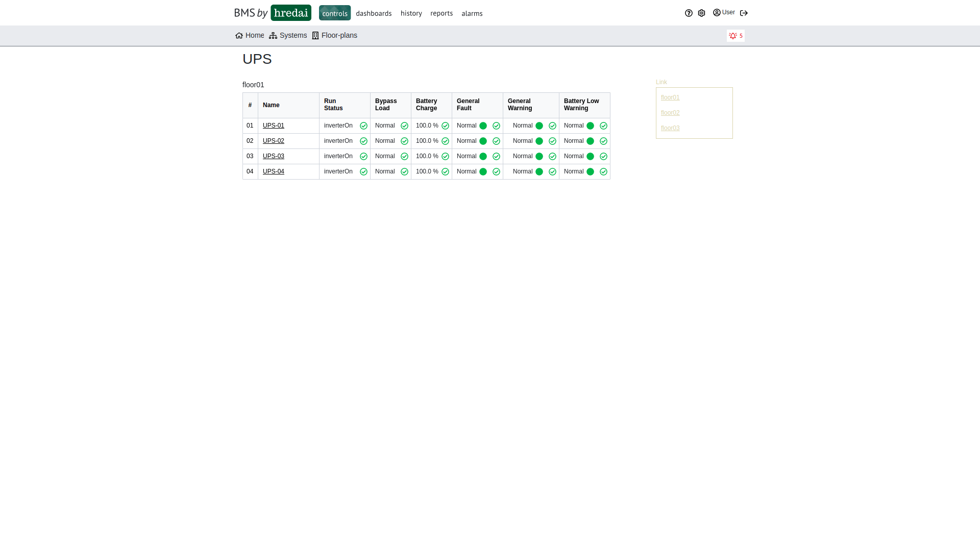Click UPS-01 Battery Low Warning check icon
Screen dimensions: 980x551
(x=603, y=126)
